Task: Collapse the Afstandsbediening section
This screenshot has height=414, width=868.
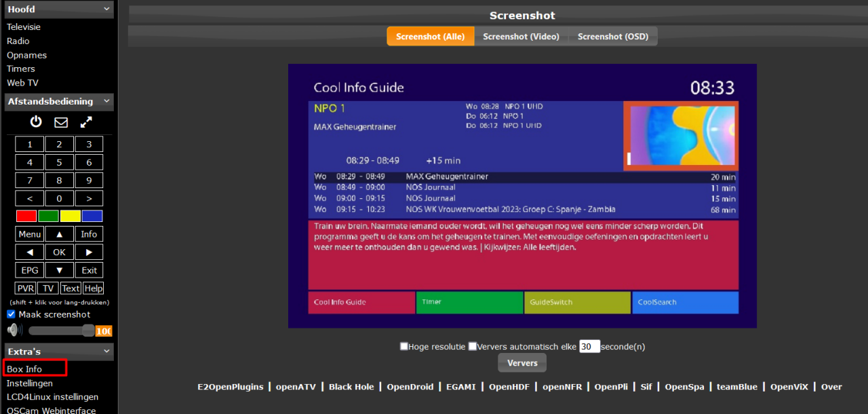Action: click(58, 101)
